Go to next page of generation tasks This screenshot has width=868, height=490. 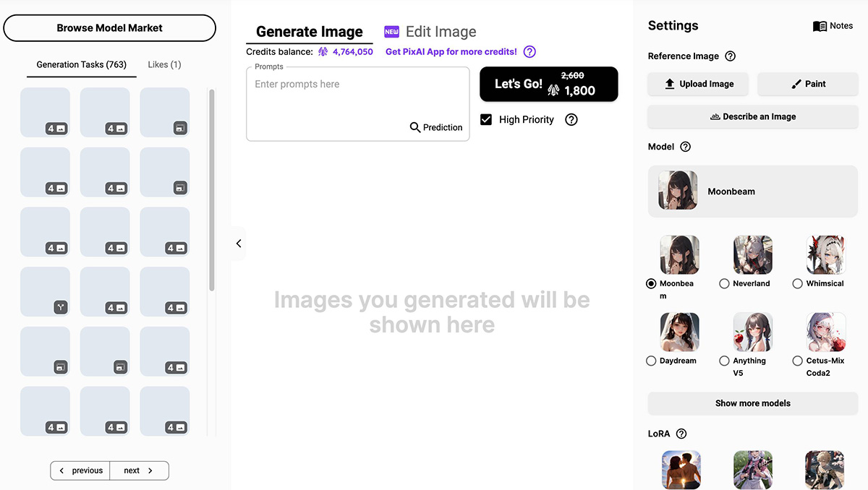[139, 470]
